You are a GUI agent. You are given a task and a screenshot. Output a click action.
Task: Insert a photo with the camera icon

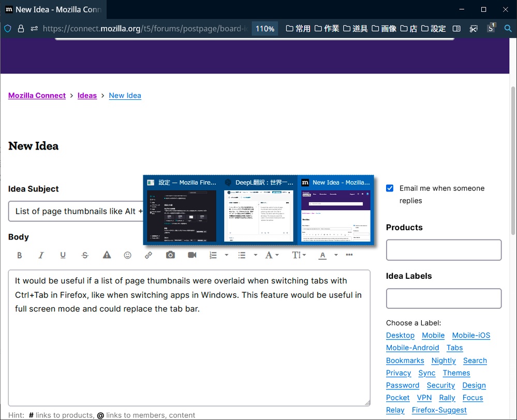click(170, 255)
